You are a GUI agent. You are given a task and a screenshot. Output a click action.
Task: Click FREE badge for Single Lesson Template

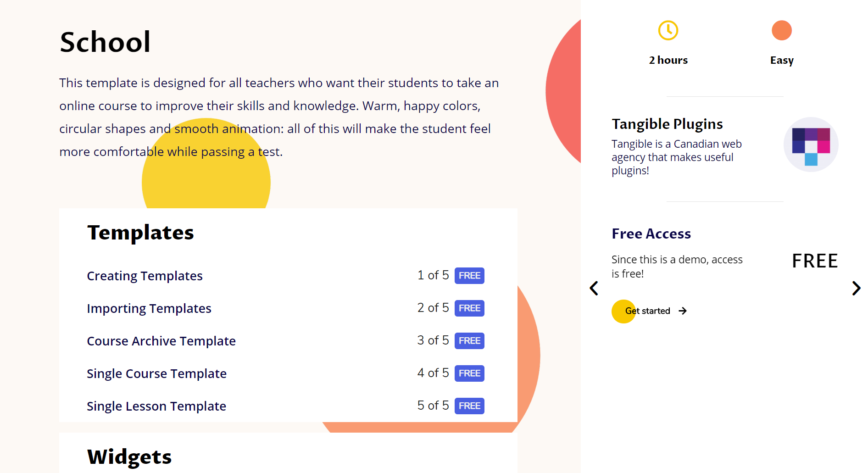(x=469, y=406)
